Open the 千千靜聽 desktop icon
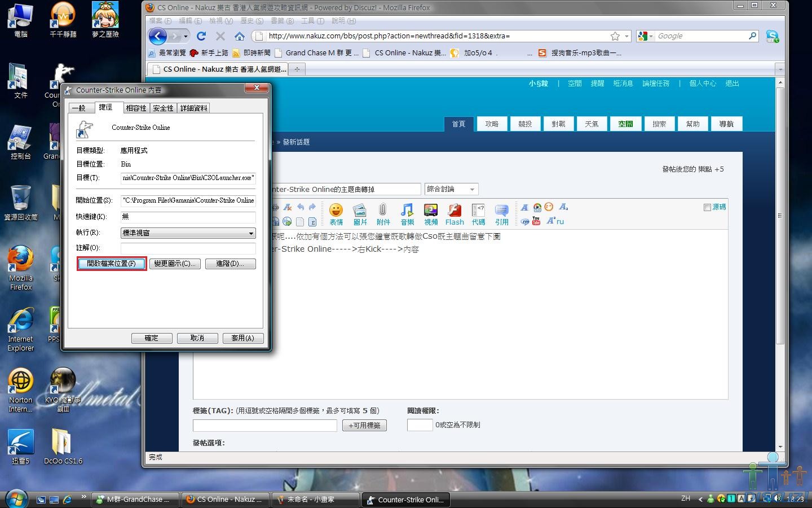 [x=63, y=20]
